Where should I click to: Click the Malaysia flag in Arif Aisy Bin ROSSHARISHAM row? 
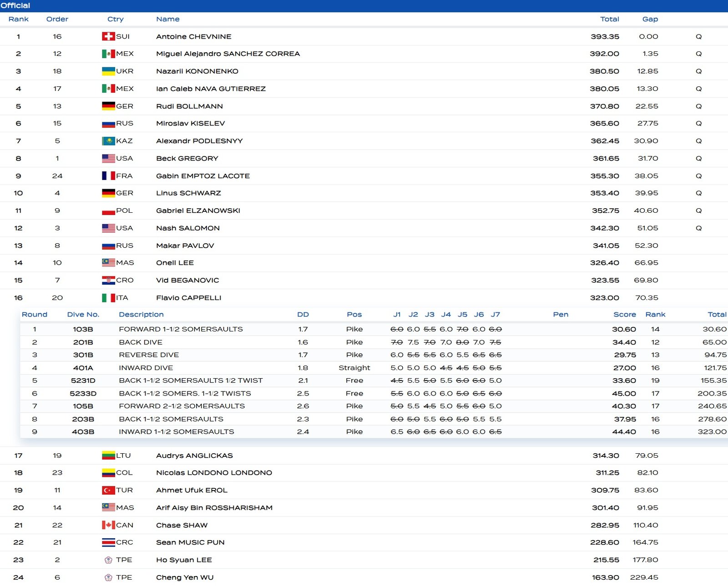108,507
